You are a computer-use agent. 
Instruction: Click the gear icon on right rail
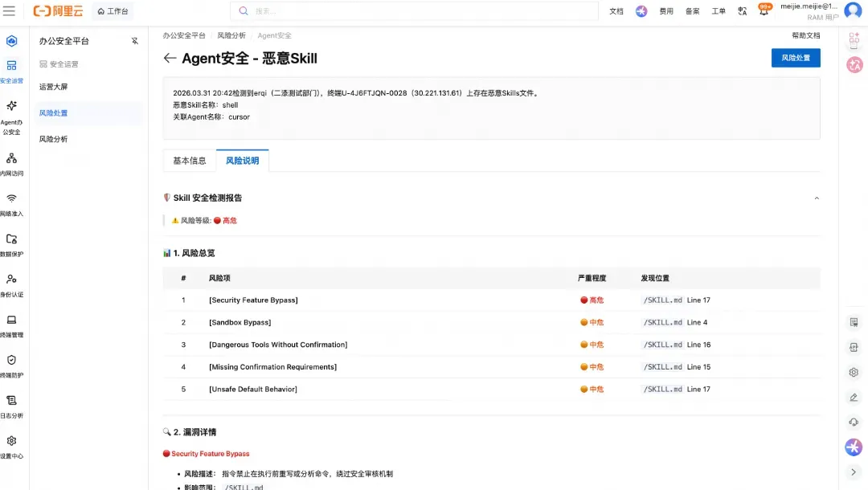854,372
